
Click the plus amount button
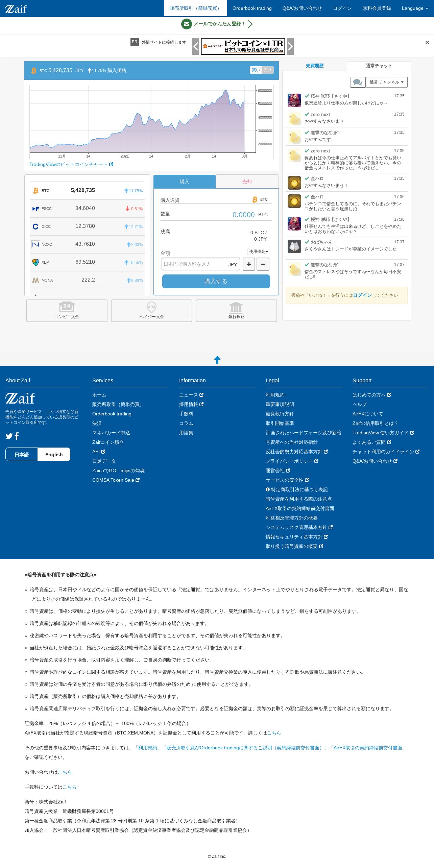point(249,264)
